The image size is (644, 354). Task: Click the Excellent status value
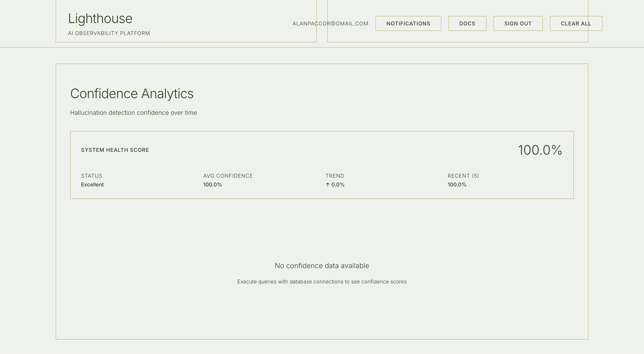[x=92, y=185]
